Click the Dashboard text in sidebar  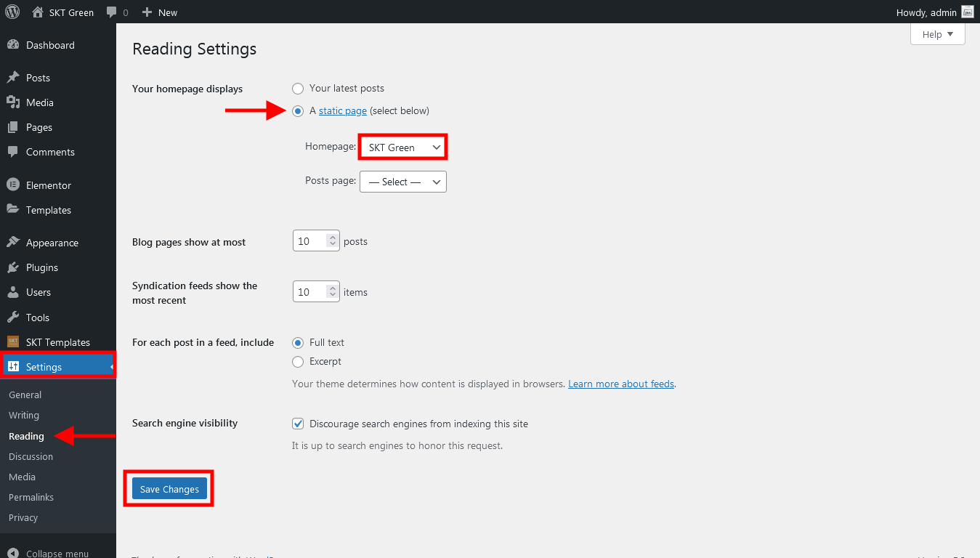point(50,45)
